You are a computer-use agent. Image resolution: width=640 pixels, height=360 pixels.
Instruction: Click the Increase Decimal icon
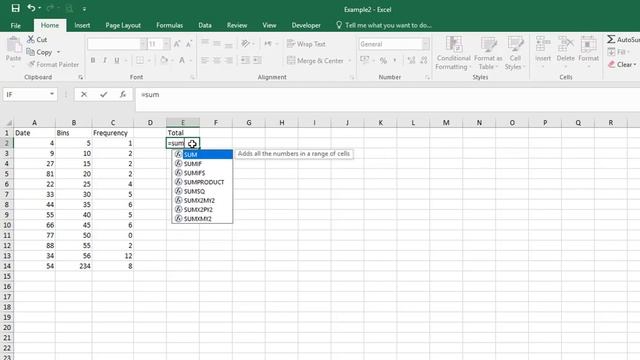411,60
